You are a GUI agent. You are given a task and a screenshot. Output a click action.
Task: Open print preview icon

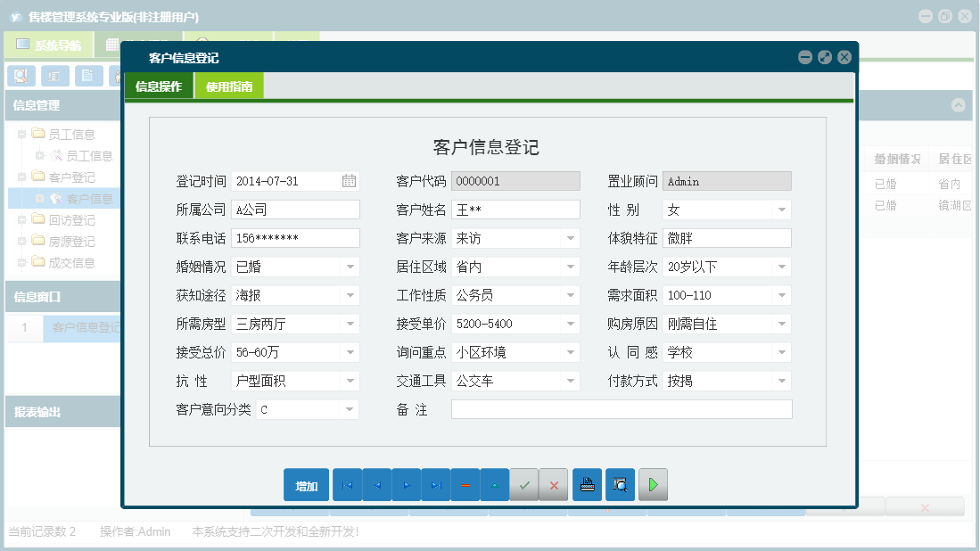click(620, 484)
